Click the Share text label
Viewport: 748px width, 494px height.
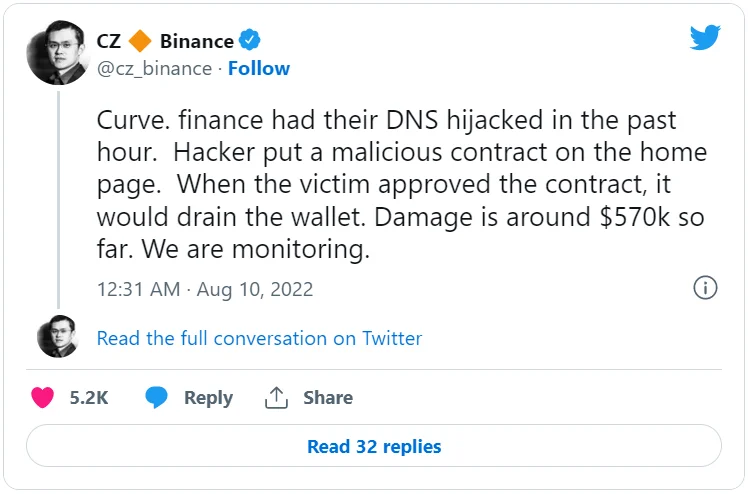pos(328,397)
